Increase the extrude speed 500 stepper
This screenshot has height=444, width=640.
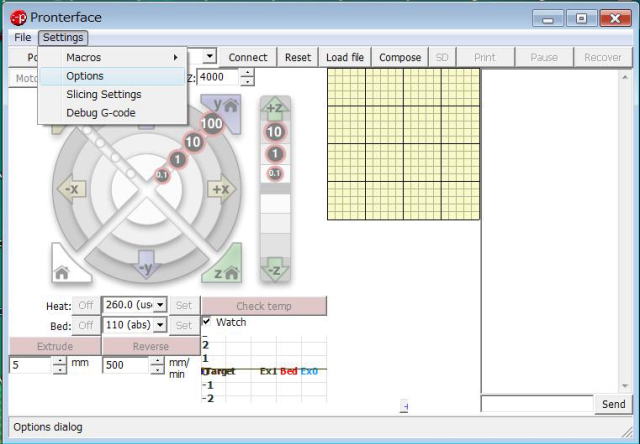(x=157, y=361)
